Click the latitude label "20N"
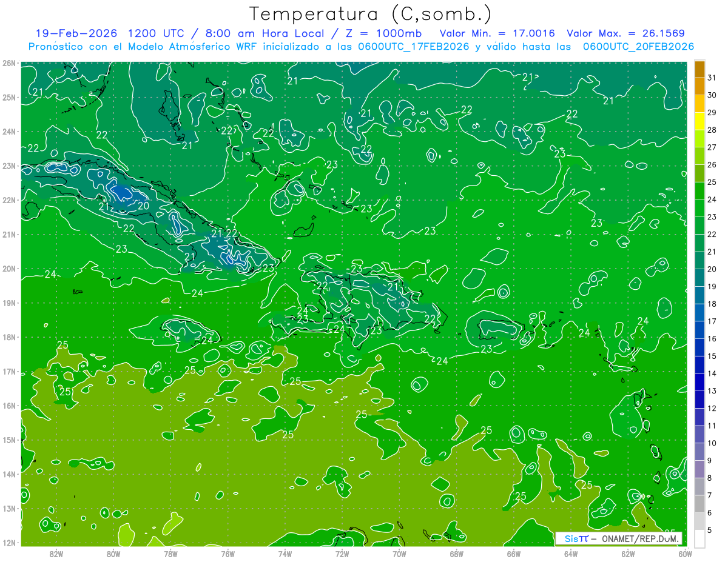Viewport: 728px width, 562px height. click(8, 269)
